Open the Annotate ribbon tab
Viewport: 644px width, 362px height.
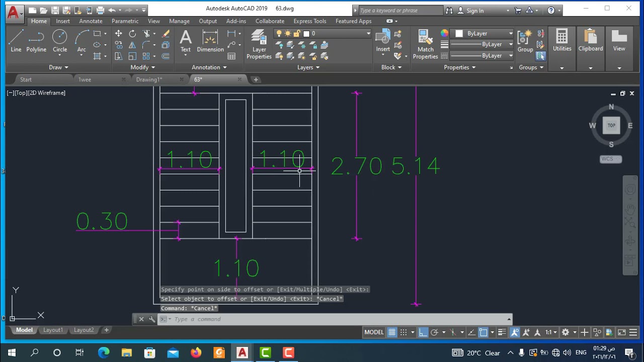click(91, 21)
